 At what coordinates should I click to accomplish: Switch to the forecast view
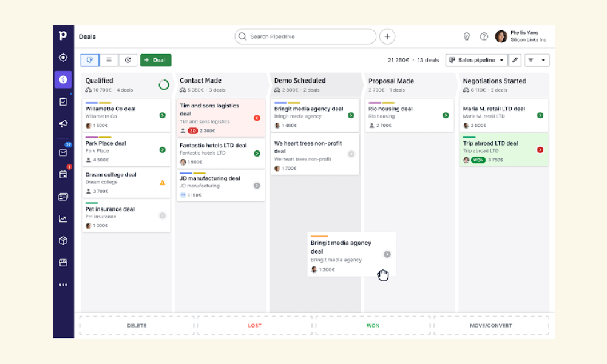pyautogui.click(x=127, y=60)
